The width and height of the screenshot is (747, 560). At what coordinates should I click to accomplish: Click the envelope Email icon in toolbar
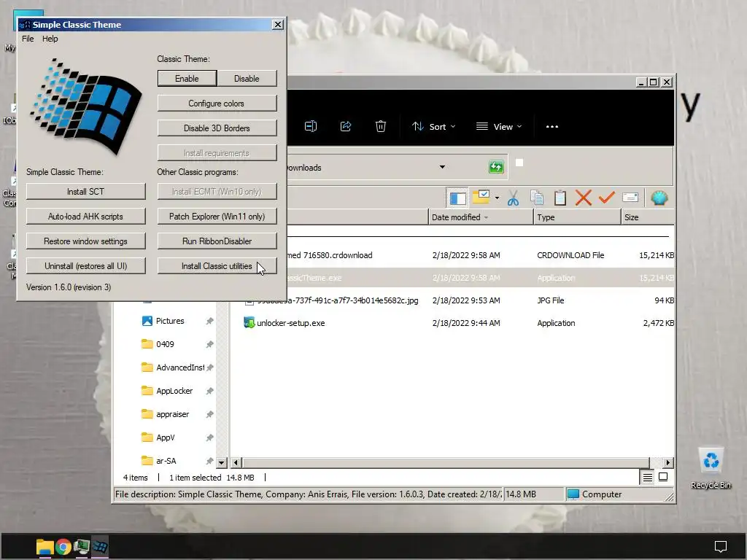630,198
